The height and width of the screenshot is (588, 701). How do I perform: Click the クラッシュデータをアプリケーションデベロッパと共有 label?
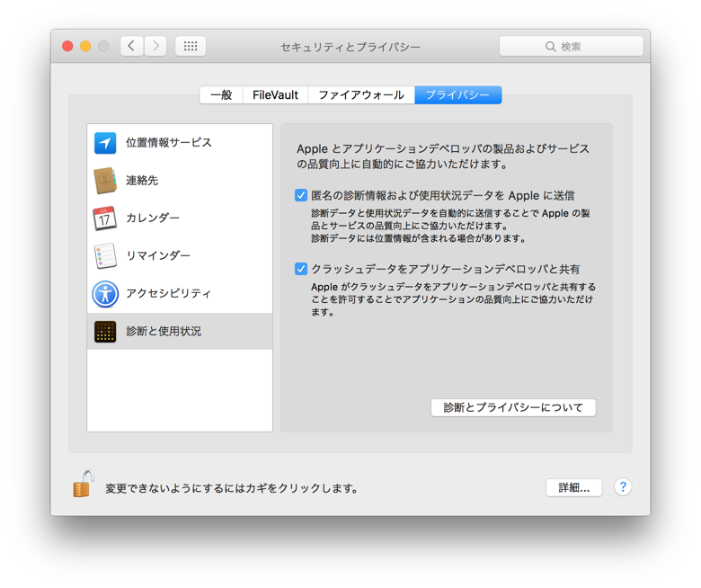pyautogui.click(x=446, y=269)
